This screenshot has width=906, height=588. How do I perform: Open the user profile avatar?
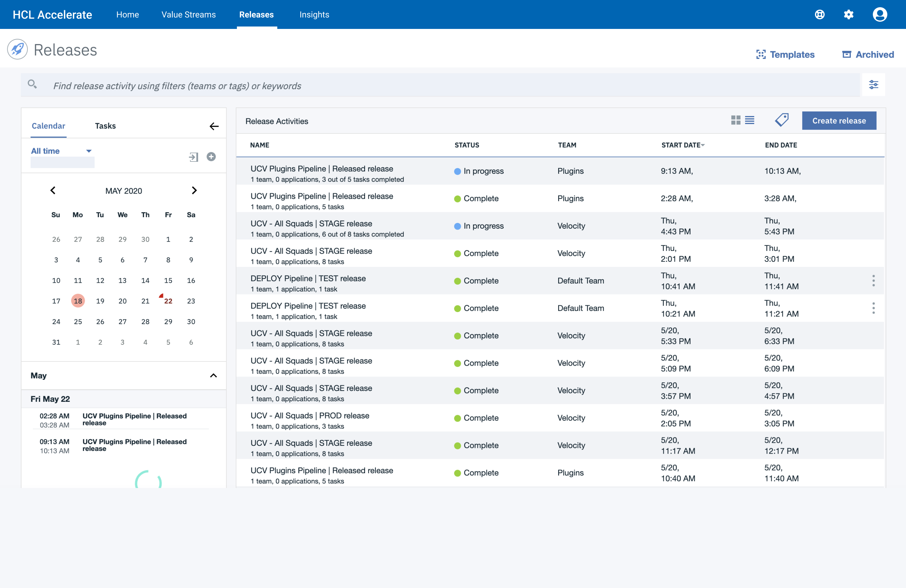[x=879, y=14]
